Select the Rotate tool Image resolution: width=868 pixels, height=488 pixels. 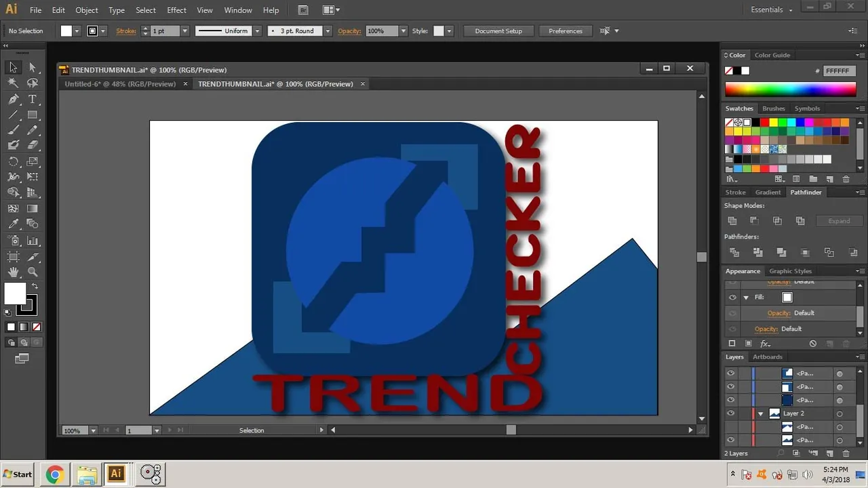pos(13,161)
